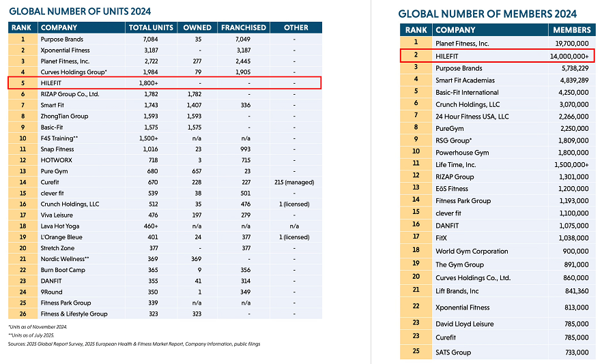Click 'Fitness & Lifestyle Group' company name

tap(74, 314)
